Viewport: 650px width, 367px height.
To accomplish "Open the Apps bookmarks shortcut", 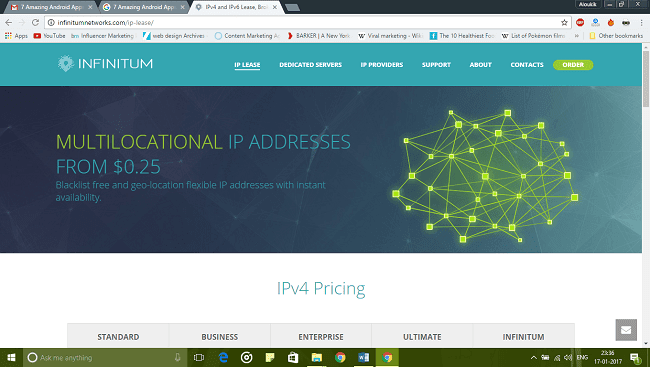I will coord(16,36).
